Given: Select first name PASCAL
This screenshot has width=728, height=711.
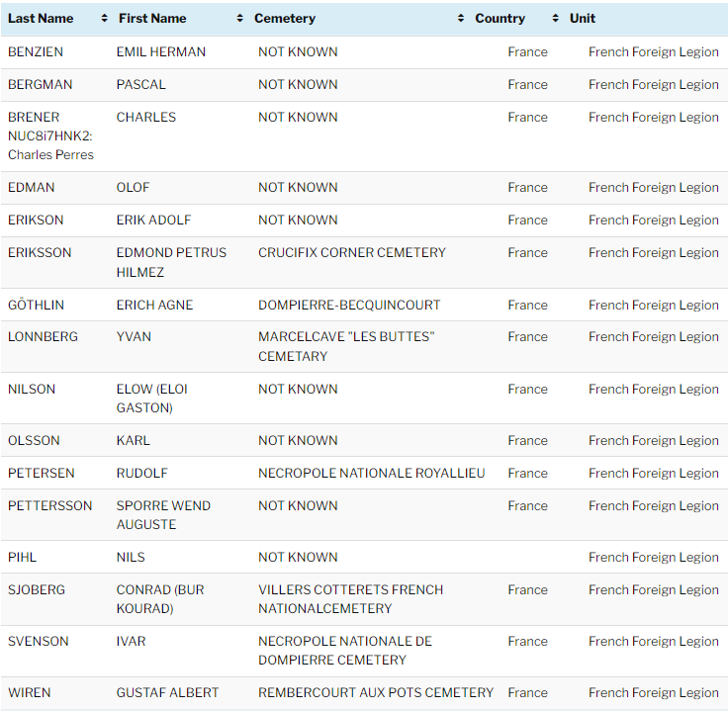Looking at the screenshot, I should (x=140, y=84).
